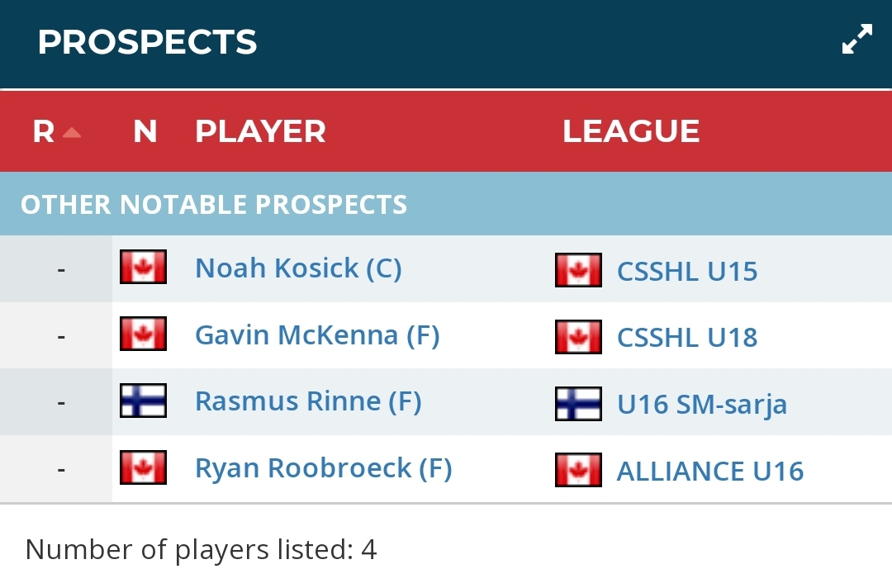Click the Canada flag next to CSSHL U15

578,270
